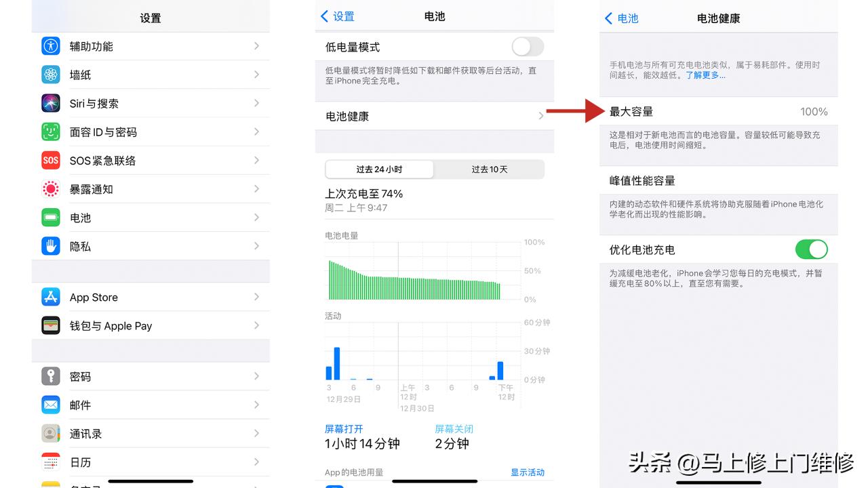
Task: Disable 优化电池充电 toggle
Action: (x=811, y=249)
